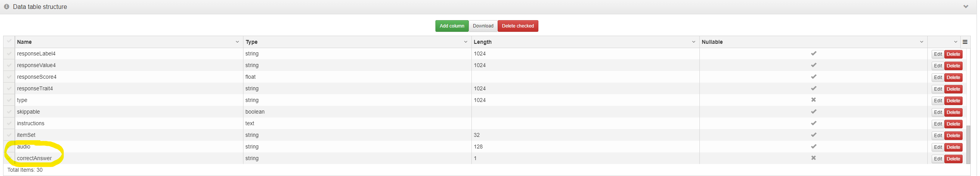This screenshot has height=176, width=980.
Task: Open the grid menu hamburger icon
Action: click(965, 42)
